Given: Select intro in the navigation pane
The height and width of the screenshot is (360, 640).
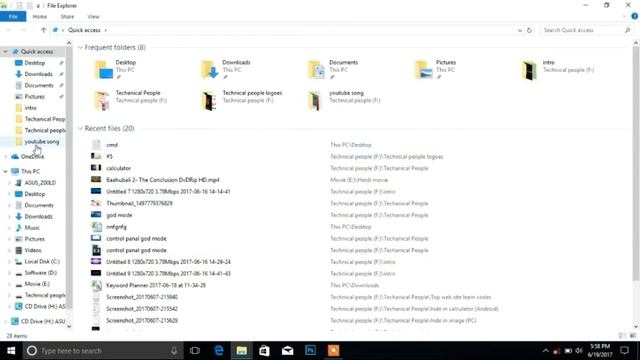Looking at the screenshot, I should click(31, 108).
